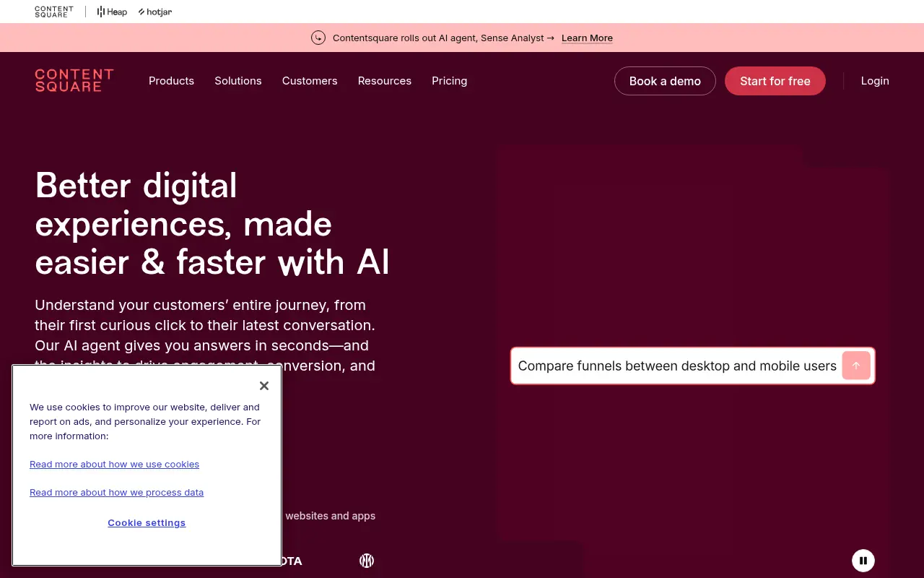Click the small Contentsquare mark beside the divider

tap(53, 12)
